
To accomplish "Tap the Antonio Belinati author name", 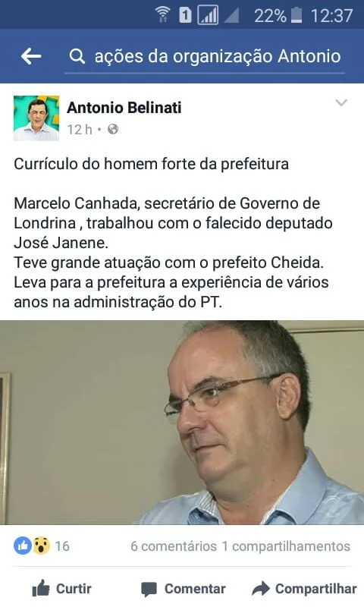I will pos(124,108).
